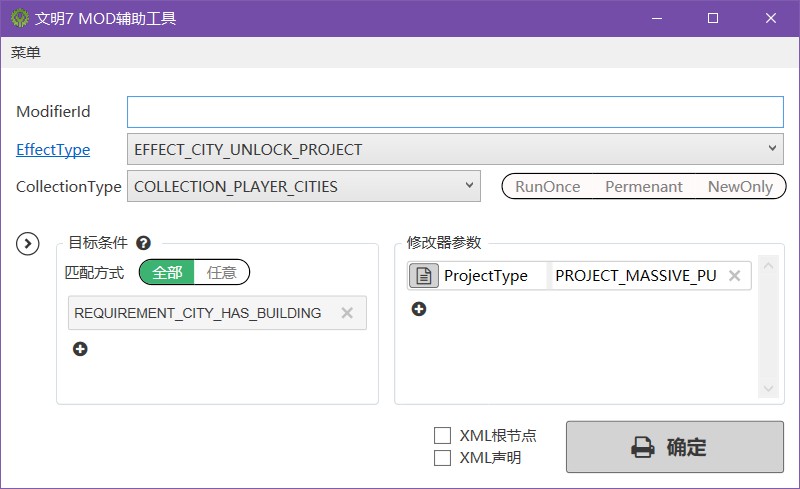Image resolution: width=800 pixels, height=489 pixels.
Task: Add a new requirement with plus icon under 目标条件
Action: [80, 349]
